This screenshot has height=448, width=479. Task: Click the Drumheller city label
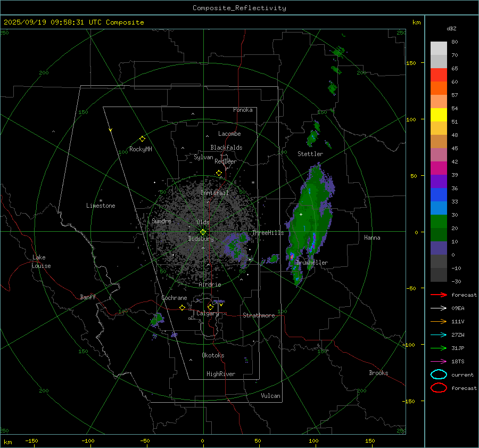point(312,263)
